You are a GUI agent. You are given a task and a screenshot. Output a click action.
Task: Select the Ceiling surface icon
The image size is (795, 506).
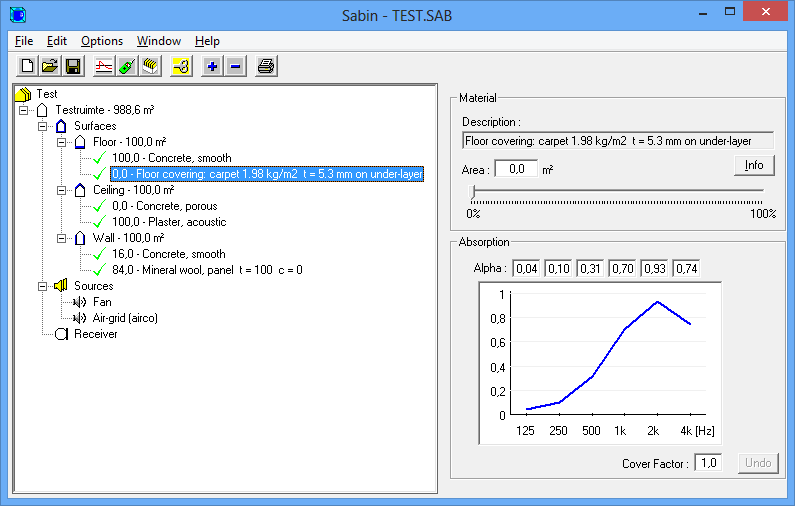coord(80,190)
